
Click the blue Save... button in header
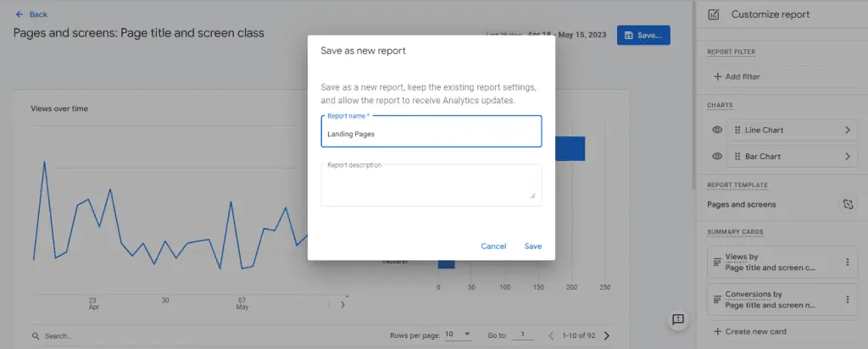643,36
